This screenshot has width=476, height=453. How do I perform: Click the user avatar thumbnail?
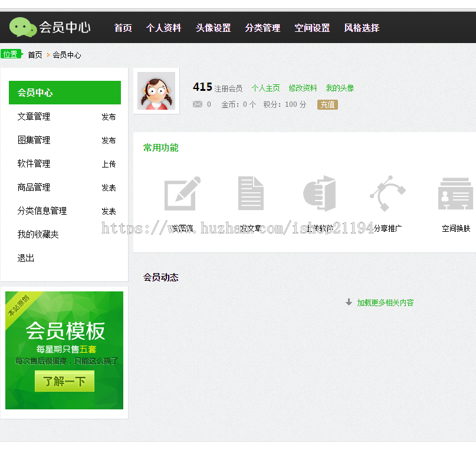click(156, 90)
